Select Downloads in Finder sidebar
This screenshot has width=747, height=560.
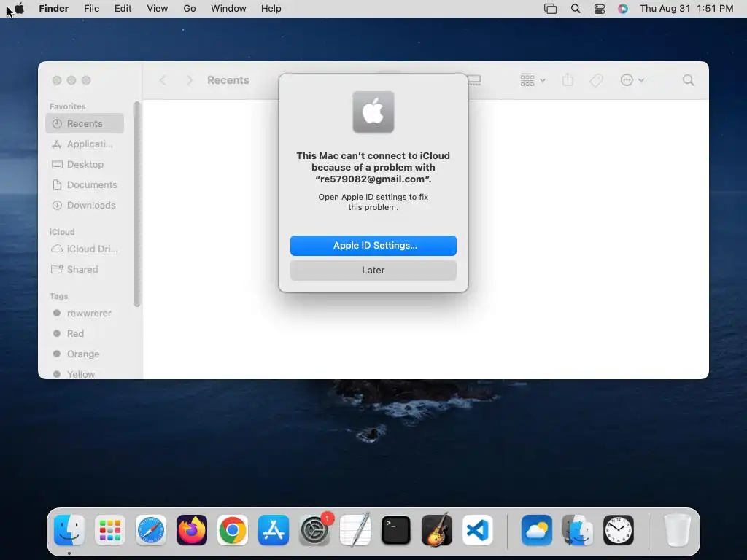[85, 205]
